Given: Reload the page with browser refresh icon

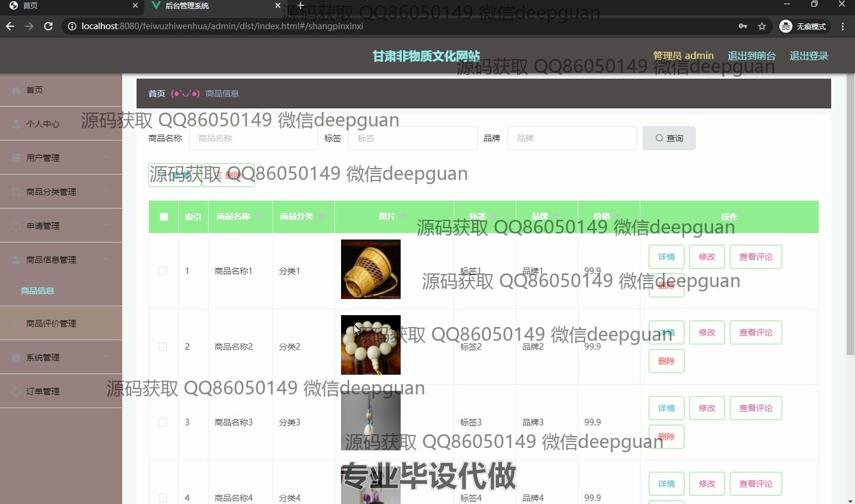Looking at the screenshot, I should [48, 26].
